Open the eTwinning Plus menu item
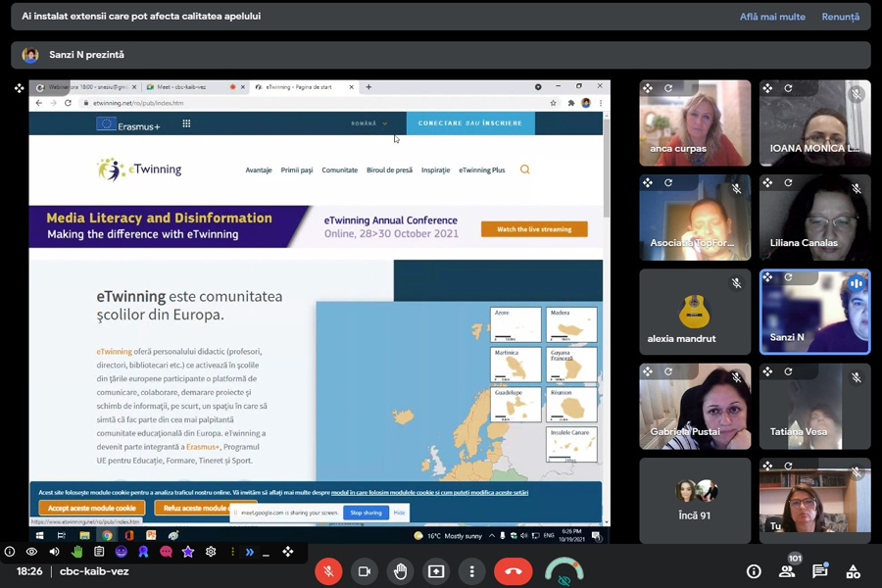Screen dimensions: 882x588 (482, 170)
